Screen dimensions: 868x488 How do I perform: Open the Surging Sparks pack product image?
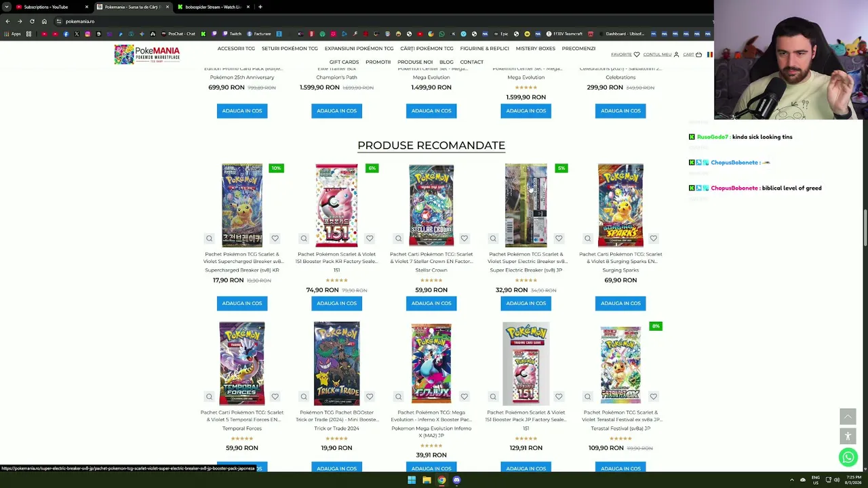(620, 205)
